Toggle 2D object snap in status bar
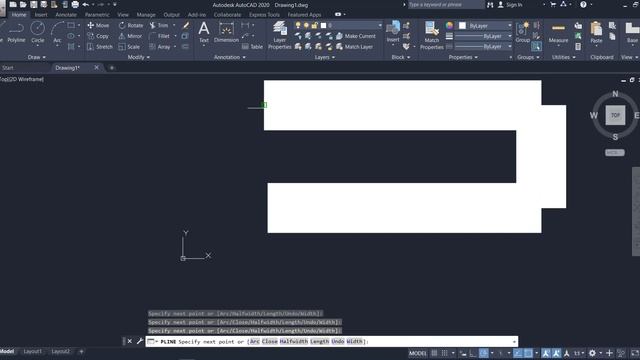The width and height of the screenshot is (640, 360). click(528, 353)
